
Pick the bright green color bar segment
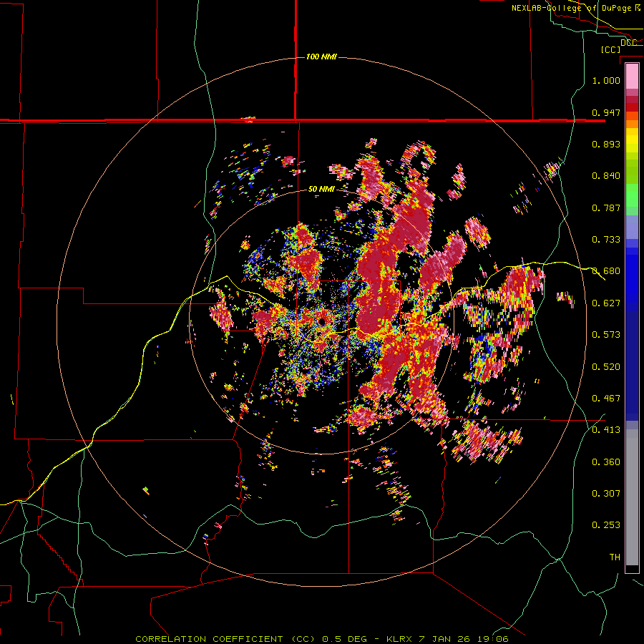pyautogui.click(x=632, y=195)
